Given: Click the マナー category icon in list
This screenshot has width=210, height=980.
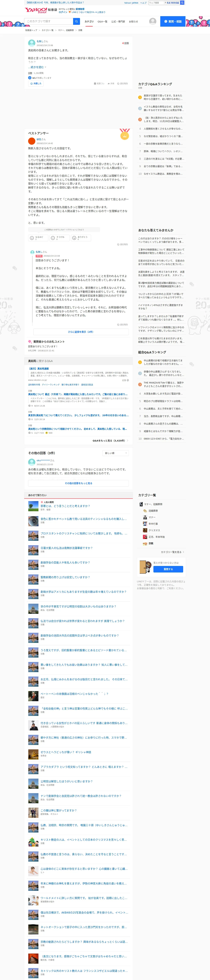Looking at the screenshot, I should [145, 517].
